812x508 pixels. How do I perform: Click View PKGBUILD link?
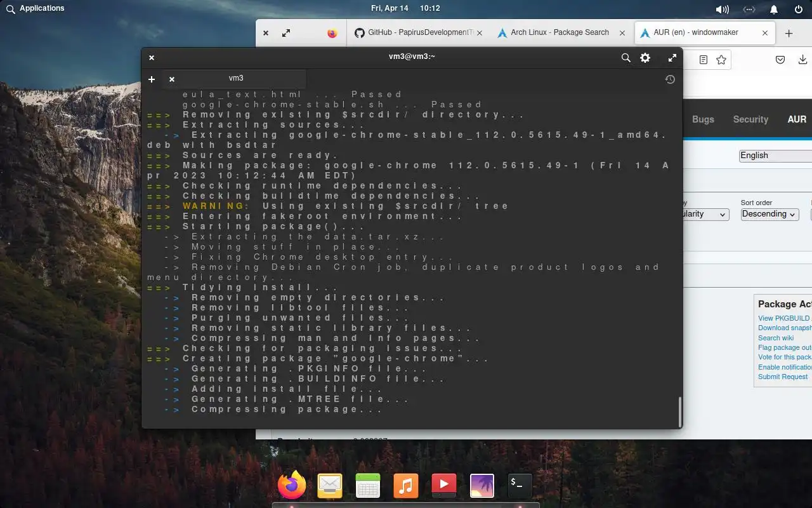click(784, 318)
